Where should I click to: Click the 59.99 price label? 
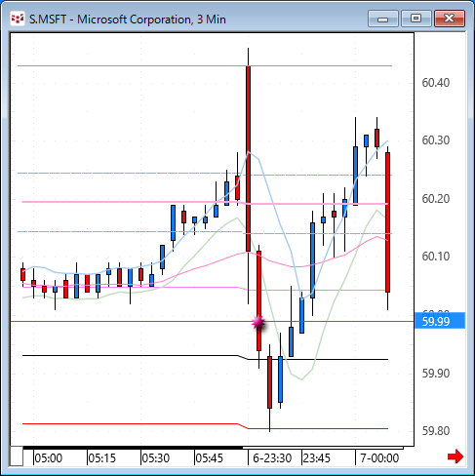point(440,321)
